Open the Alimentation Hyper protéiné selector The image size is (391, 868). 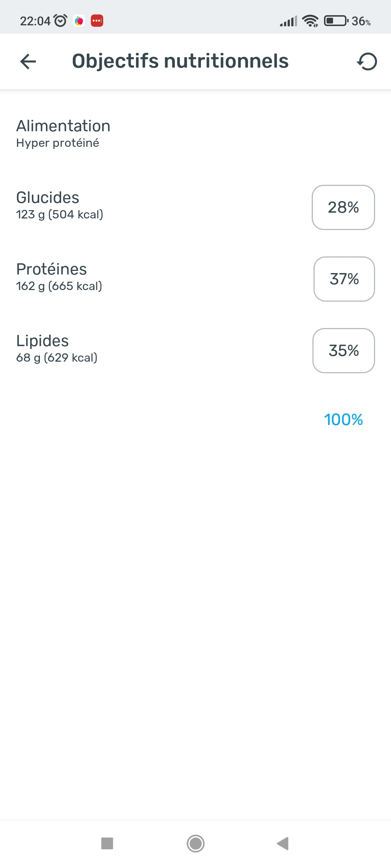point(63,133)
